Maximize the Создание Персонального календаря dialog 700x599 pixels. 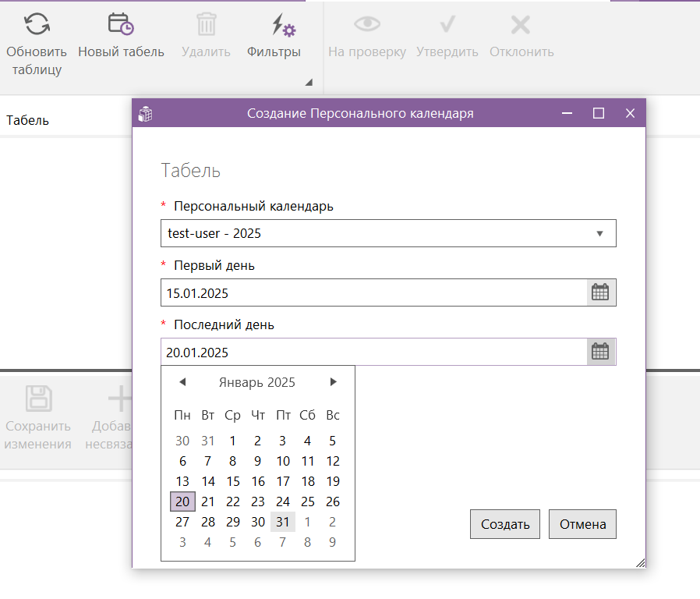click(598, 113)
